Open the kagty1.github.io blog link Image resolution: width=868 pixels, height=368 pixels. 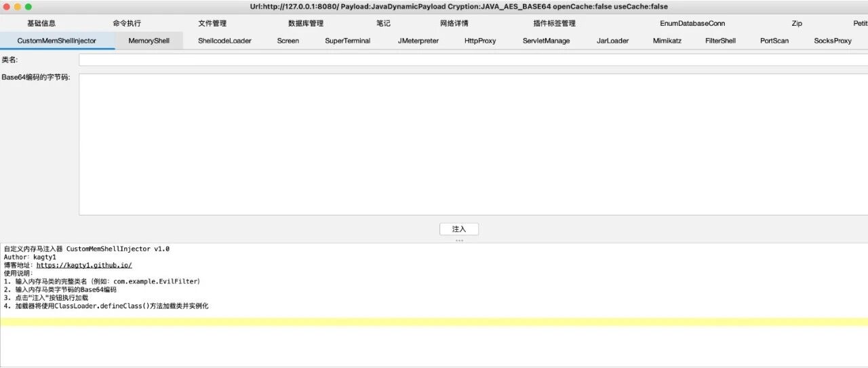coord(84,265)
